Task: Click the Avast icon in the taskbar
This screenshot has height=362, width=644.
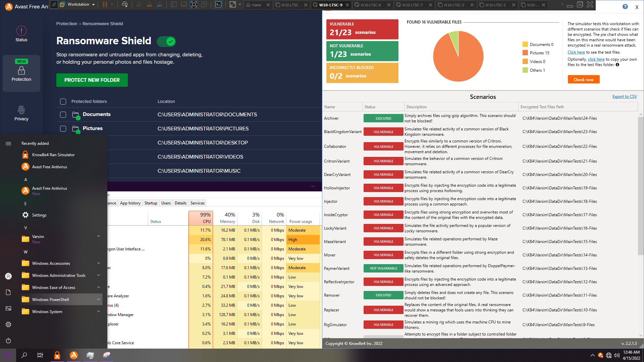Action: pyautogui.click(x=74, y=355)
